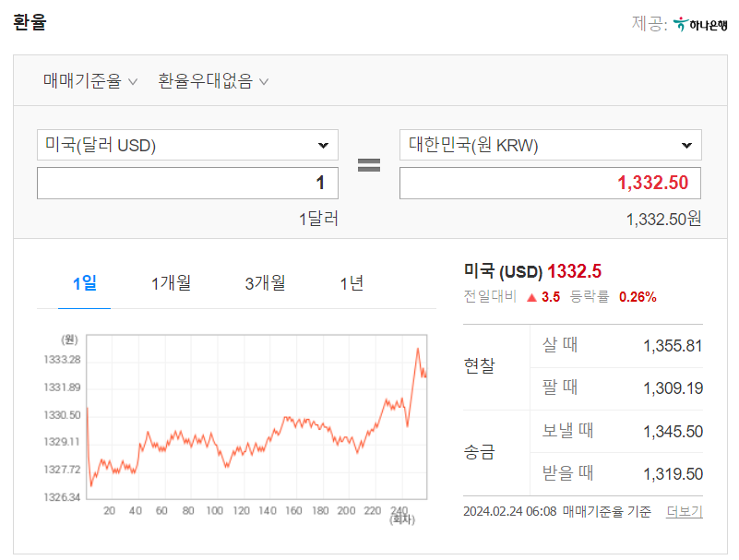
Task: Switch to the 1년 chart tab
Action: [x=352, y=284]
